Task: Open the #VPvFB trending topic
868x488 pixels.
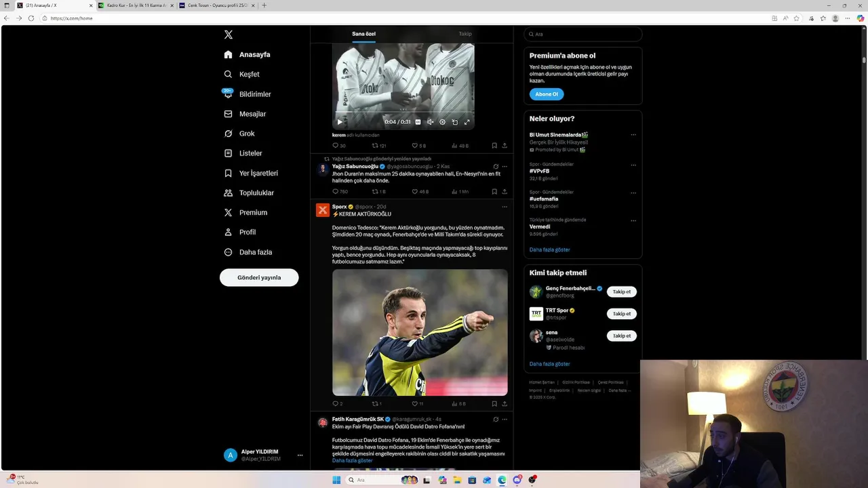Action: tap(540, 171)
